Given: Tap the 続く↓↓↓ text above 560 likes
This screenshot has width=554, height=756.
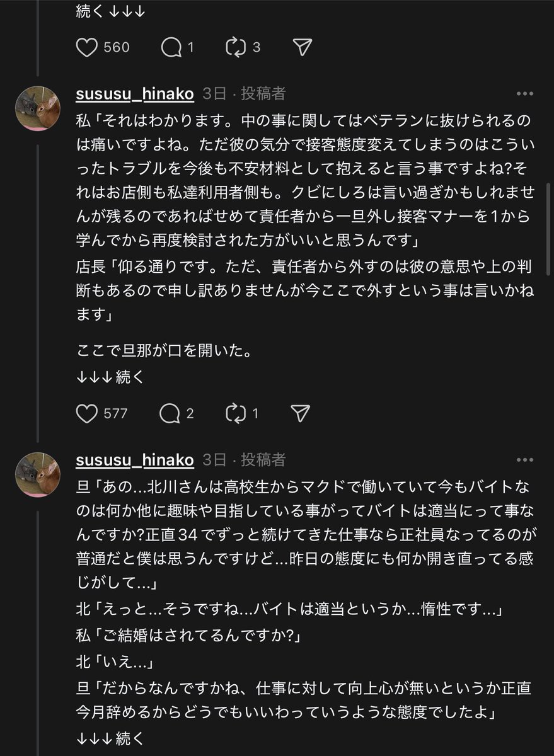Looking at the screenshot, I should (111, 11).
